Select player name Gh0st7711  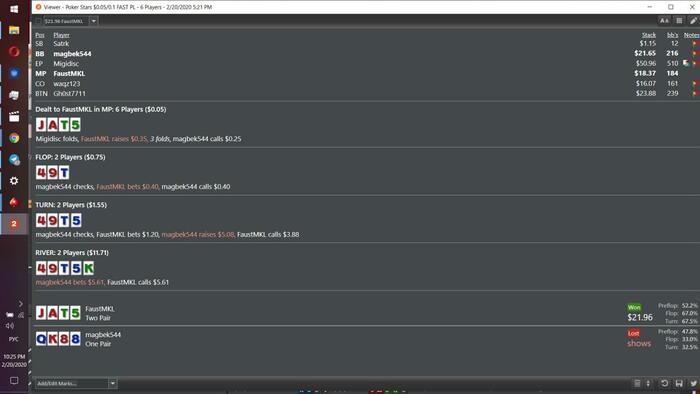click(70, 93)
